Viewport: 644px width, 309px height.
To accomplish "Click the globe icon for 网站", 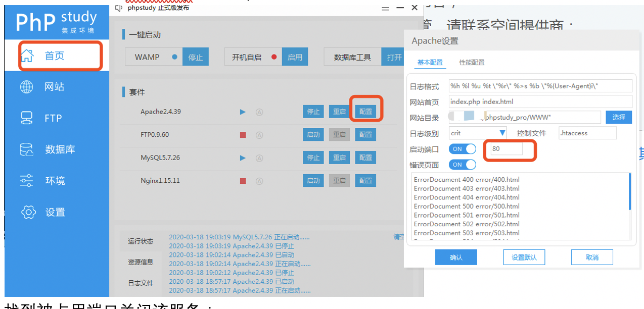I will (x=27, y=87).
